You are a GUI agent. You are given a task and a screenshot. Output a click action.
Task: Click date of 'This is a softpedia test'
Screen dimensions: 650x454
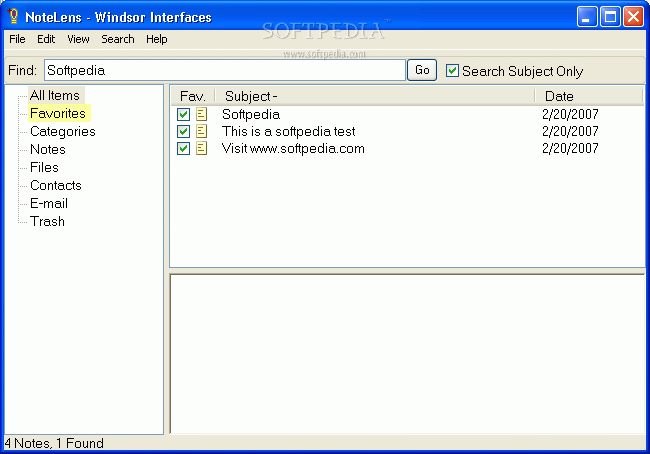(x=570, y=131)
